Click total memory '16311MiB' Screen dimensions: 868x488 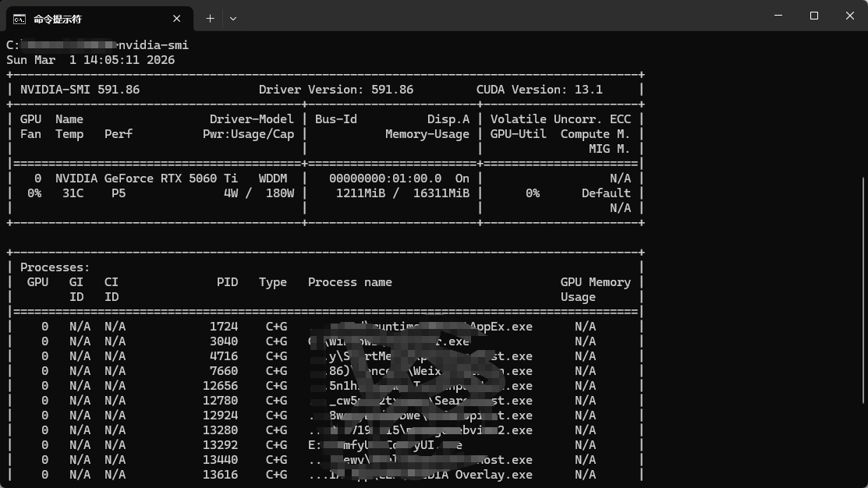pyautogui.click(x=441, y=193)
